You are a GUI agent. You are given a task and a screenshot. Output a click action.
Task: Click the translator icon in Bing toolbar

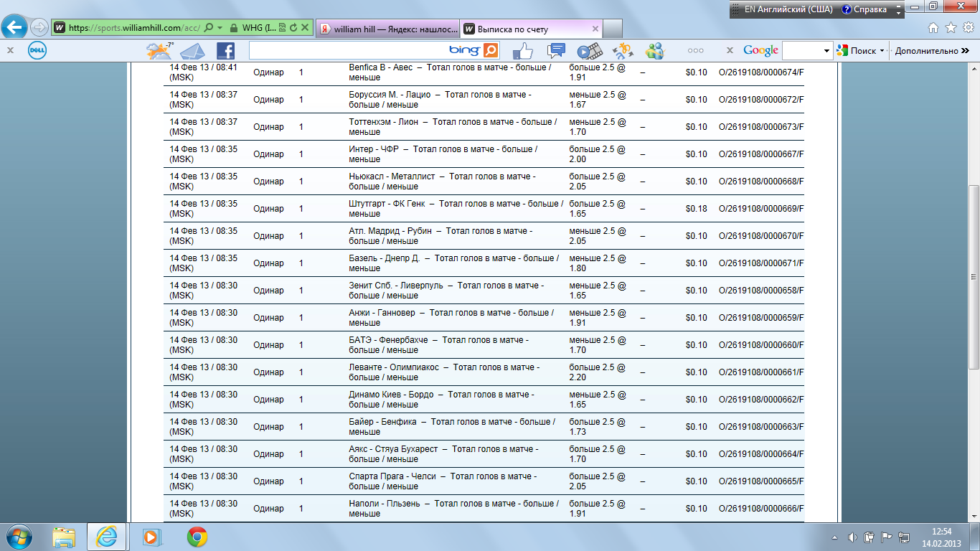pos(622,51)
